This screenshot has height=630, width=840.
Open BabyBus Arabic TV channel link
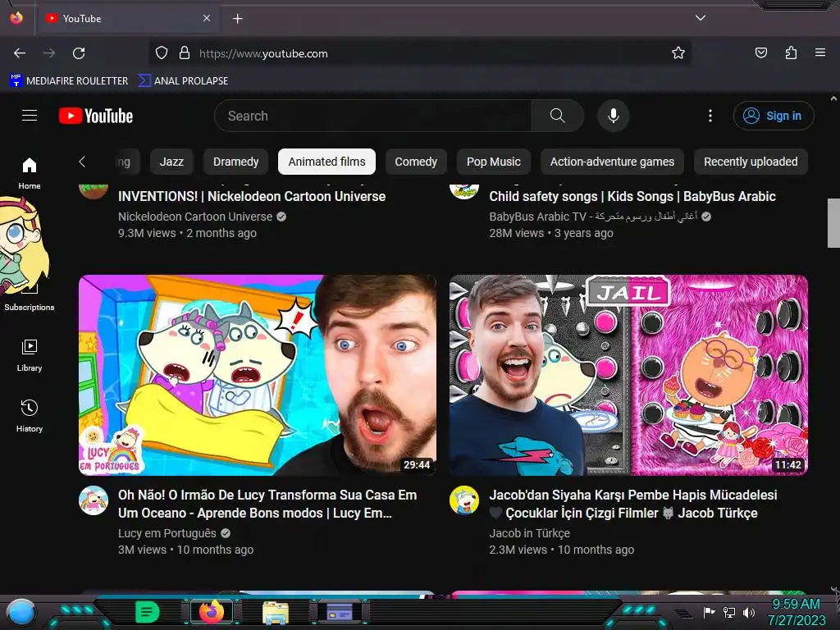(593, 217)
